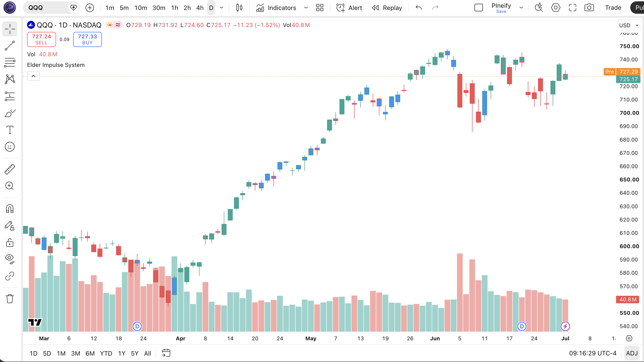This screenshot has height=362, width=644.
Task: Open the USD currency dropdown
Action: click(629, 25)
